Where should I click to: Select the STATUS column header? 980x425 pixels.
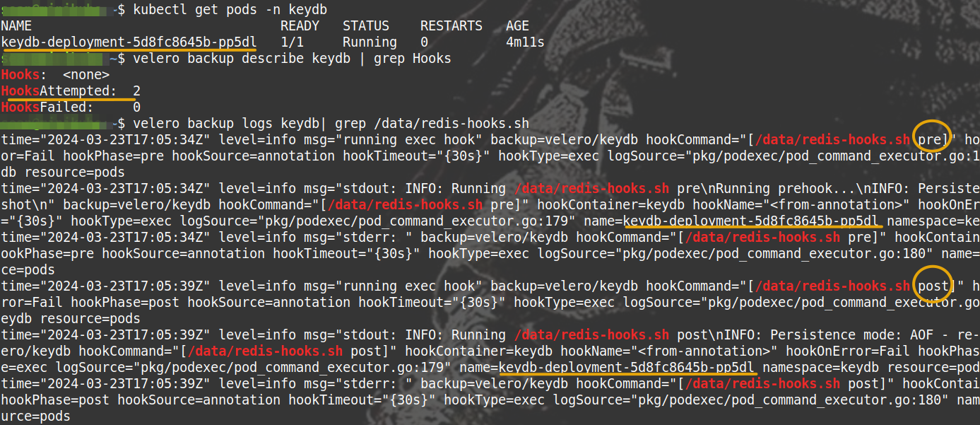(365, 26)
